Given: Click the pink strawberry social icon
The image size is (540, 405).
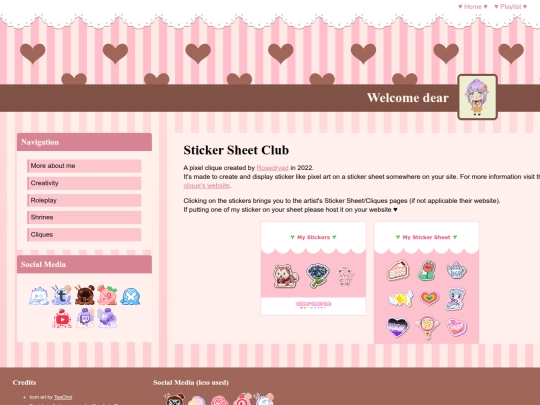Looking at the screenshot, I should click(x=107, y=295).
